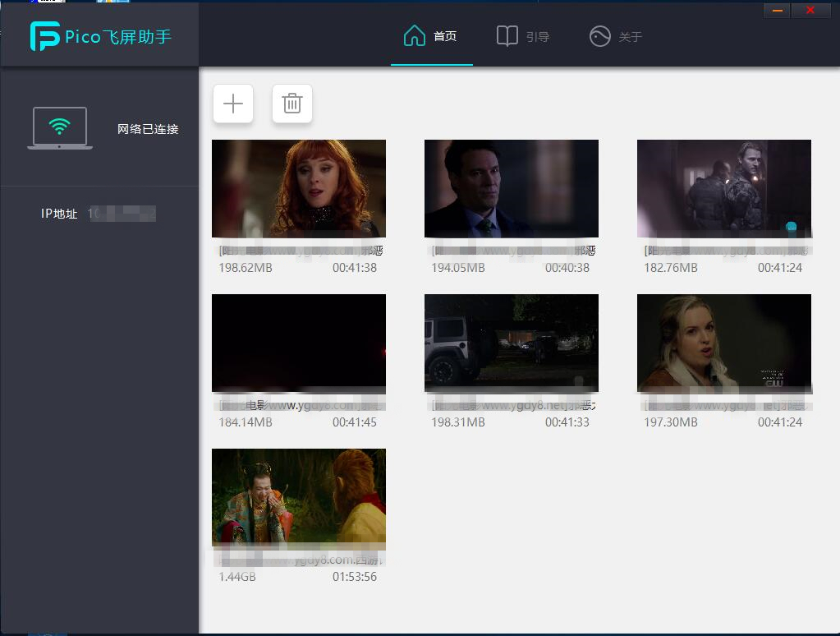Click the 197.30MB file size
The height and width of the screenshot is (636, 840).
pyautogui.click(x=671, y=422)
